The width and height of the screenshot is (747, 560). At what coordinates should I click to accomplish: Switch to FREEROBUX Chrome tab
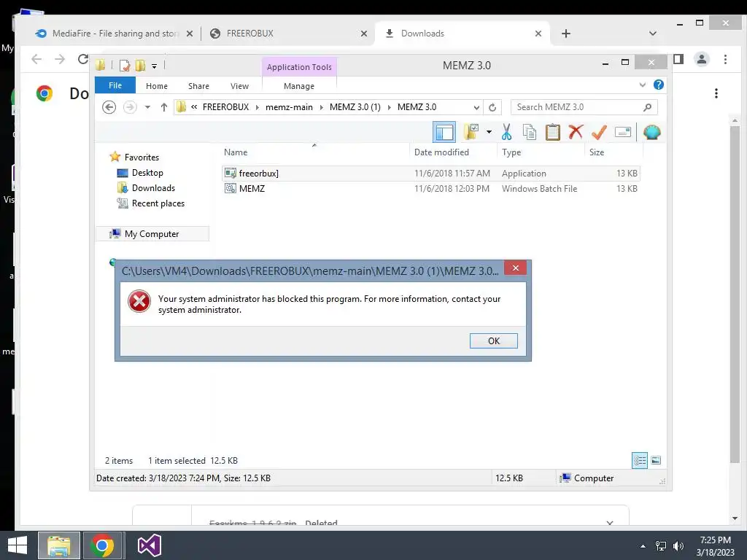point(288,34)
